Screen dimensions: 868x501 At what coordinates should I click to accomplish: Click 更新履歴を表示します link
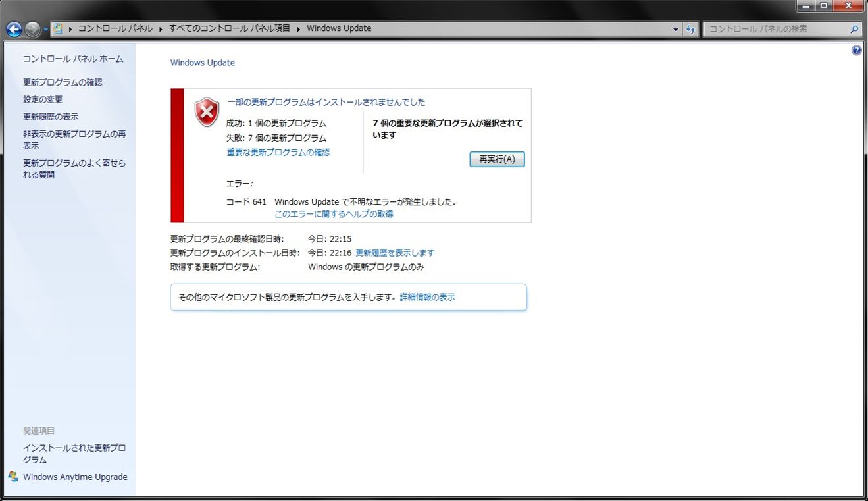[395, 253]
